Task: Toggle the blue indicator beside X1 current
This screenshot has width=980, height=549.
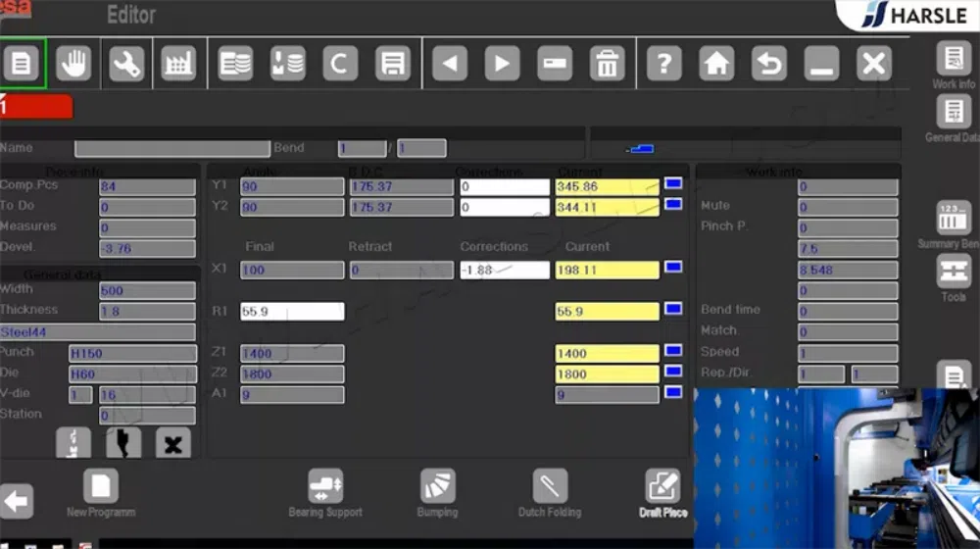Action: point(673,268)
